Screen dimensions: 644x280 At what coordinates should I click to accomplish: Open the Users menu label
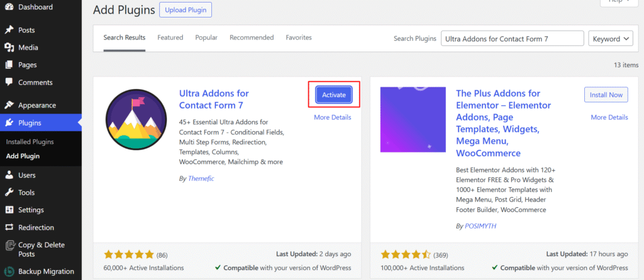26,175
